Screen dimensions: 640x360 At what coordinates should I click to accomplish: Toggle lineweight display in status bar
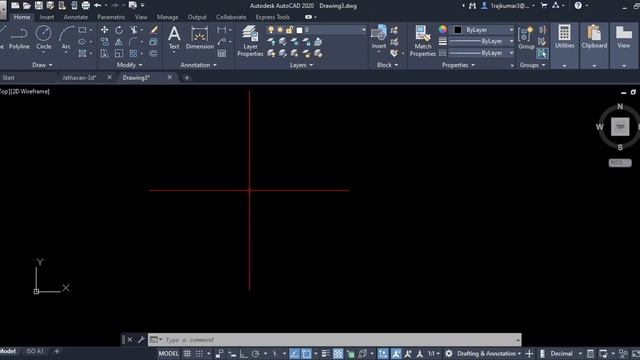(x=325, y=353)
